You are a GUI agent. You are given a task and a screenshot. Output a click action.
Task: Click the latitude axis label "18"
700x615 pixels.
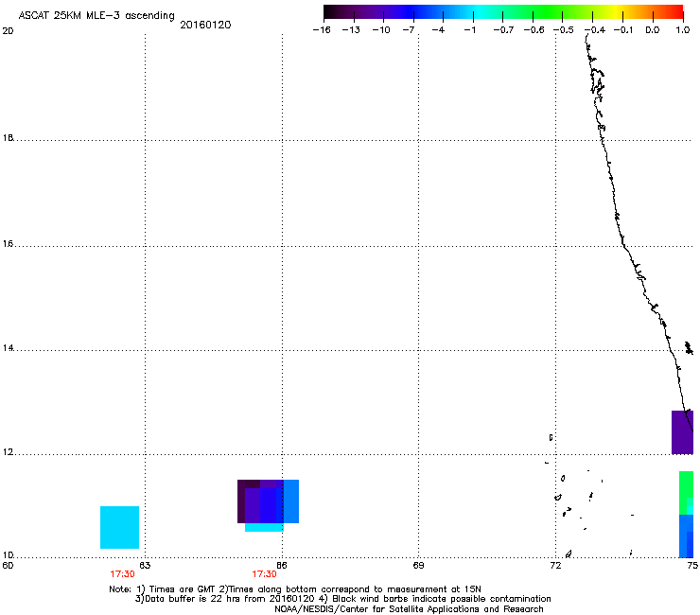pyautogui.click(x=8, y=138)
